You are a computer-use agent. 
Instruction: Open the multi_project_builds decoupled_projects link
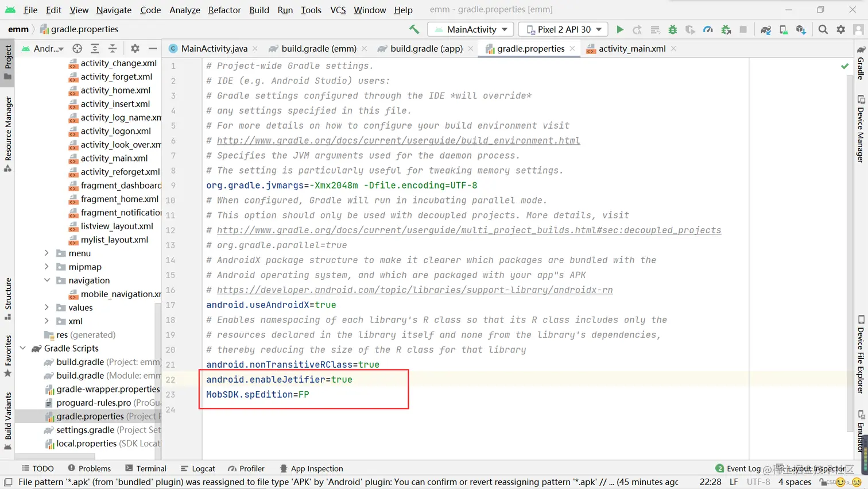[469, 230]
